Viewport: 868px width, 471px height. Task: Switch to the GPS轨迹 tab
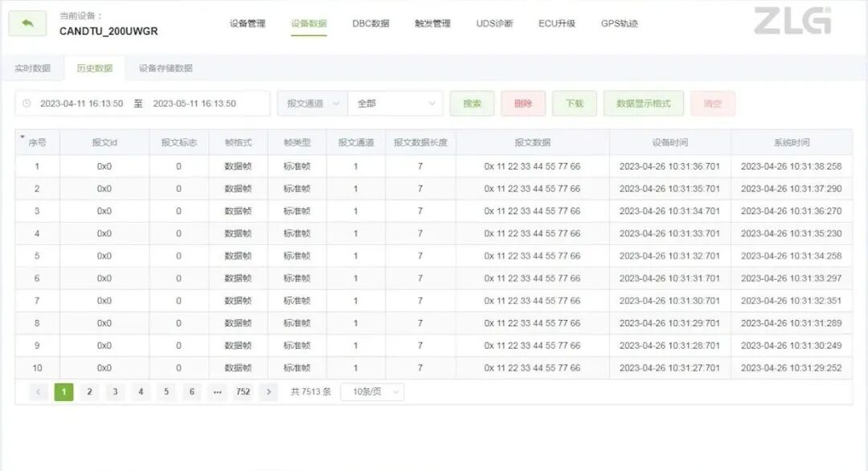tap(620, 23)
